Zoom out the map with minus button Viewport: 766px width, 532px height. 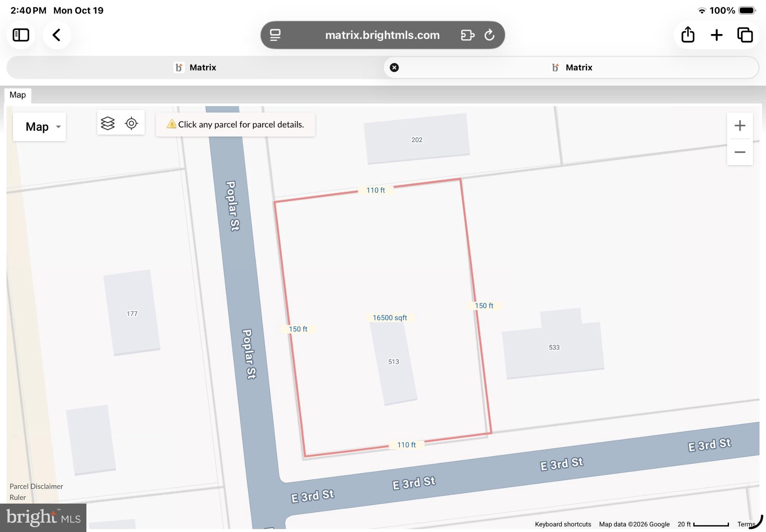[x=740, y=152]
